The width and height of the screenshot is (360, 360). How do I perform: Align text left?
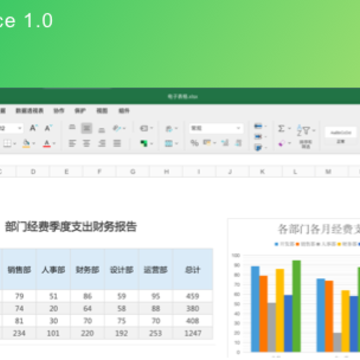72,143
